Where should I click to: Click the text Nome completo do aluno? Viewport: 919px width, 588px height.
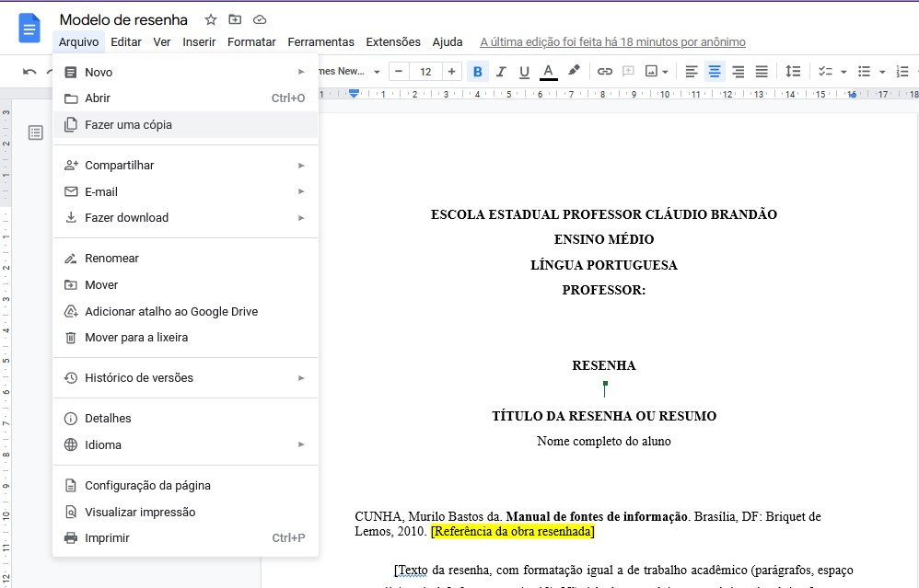604,441
